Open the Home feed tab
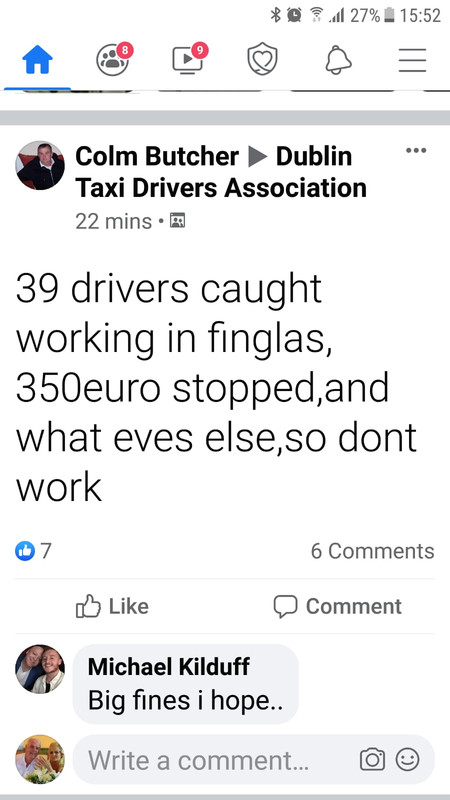The image size is (450, 800). tap(37, 60)
